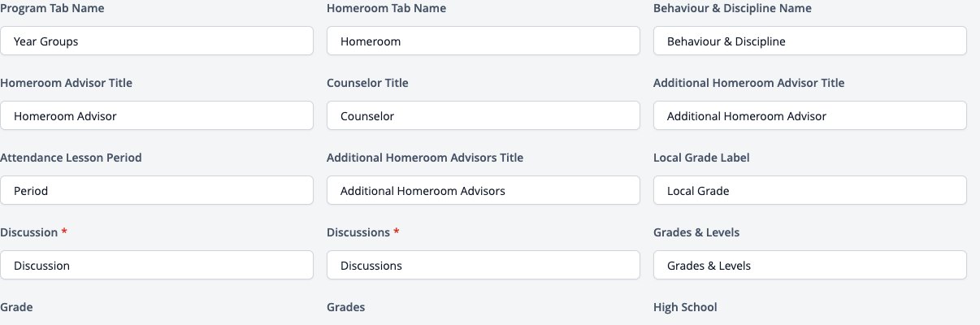
Task: Click the plural Grades label at bottom
Action: click(x=345, y=307)
